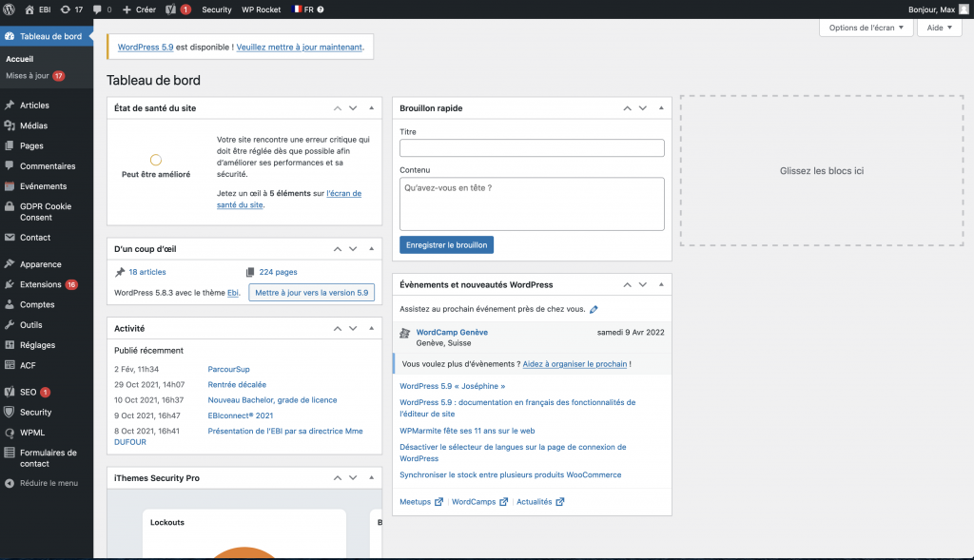Open the Créer menu in admin bar
The height and width of the screenshot is (560, 974).
point(139,10)
